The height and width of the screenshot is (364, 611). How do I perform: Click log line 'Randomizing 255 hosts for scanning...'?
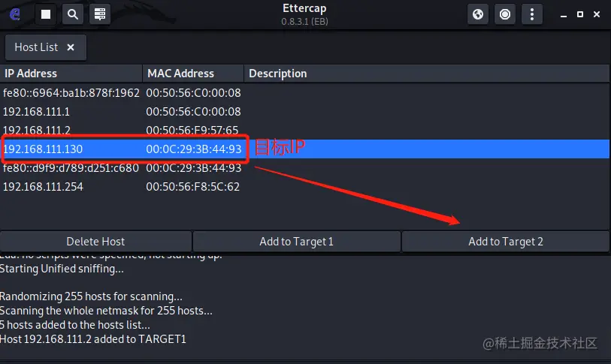[91, 296]
